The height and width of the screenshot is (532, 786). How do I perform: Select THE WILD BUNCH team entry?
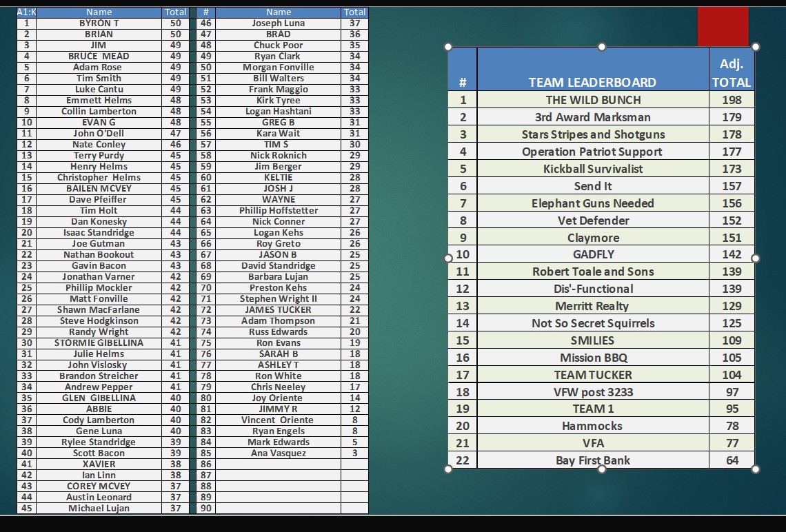[x=592, y=100]
